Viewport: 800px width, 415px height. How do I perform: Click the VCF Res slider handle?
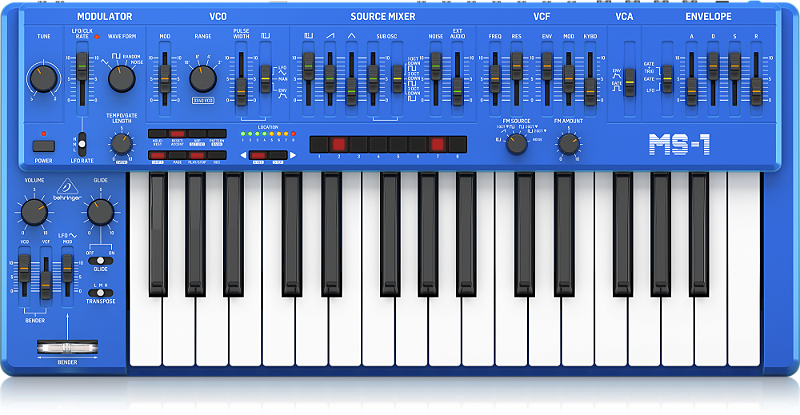pyautogui.click(x=517, y=66)
